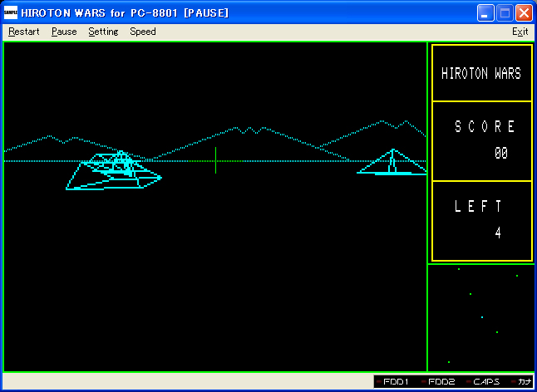
Task: Click the center aiming crosshair
Action: tap(215, 160)
